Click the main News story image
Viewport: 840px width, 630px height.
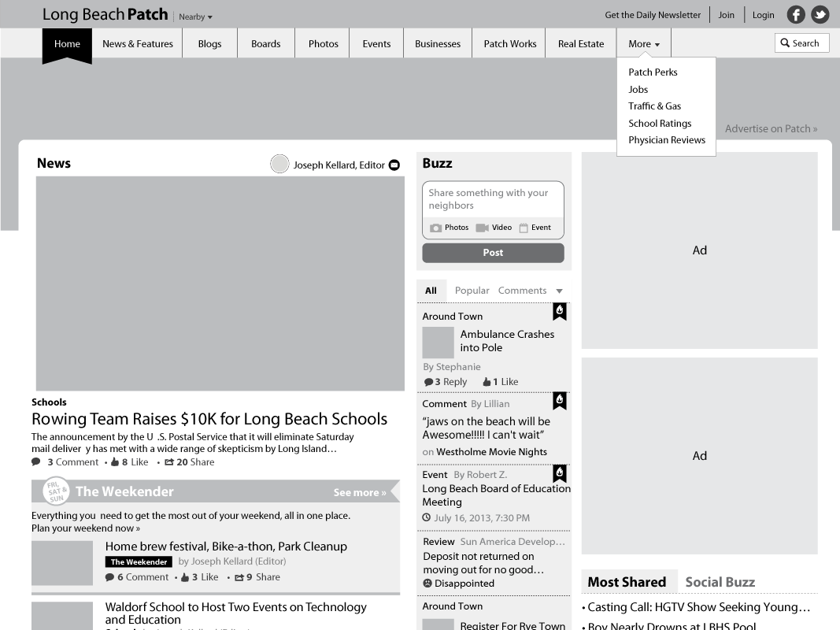tap(220, 283)
